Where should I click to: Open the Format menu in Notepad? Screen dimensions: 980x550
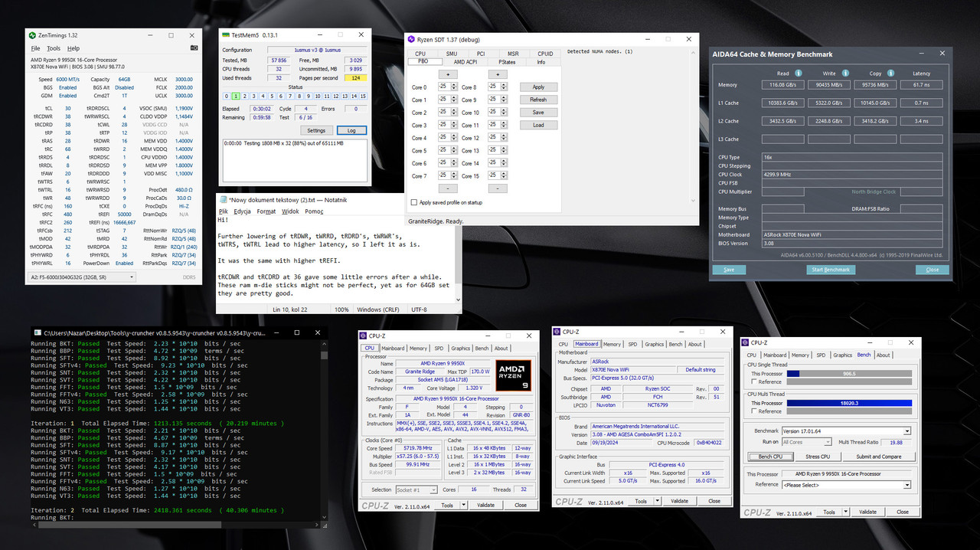coord(266,211)
